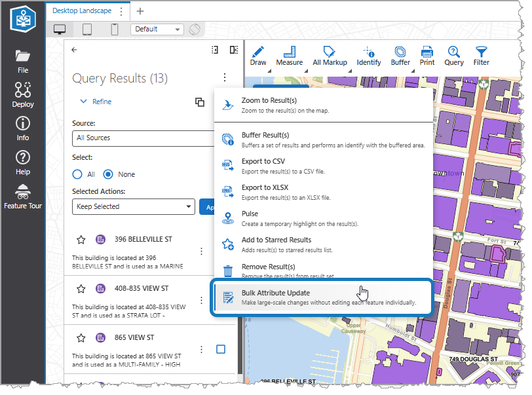Select the All radio button

78,174
